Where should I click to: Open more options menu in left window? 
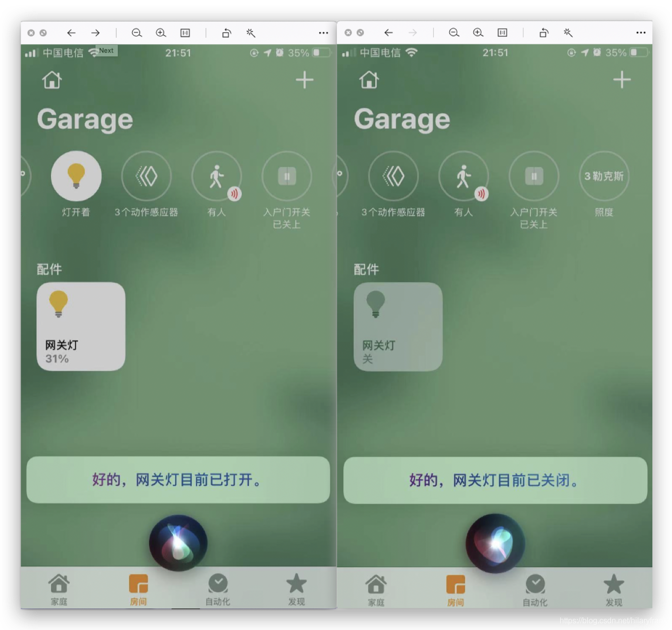323,33
